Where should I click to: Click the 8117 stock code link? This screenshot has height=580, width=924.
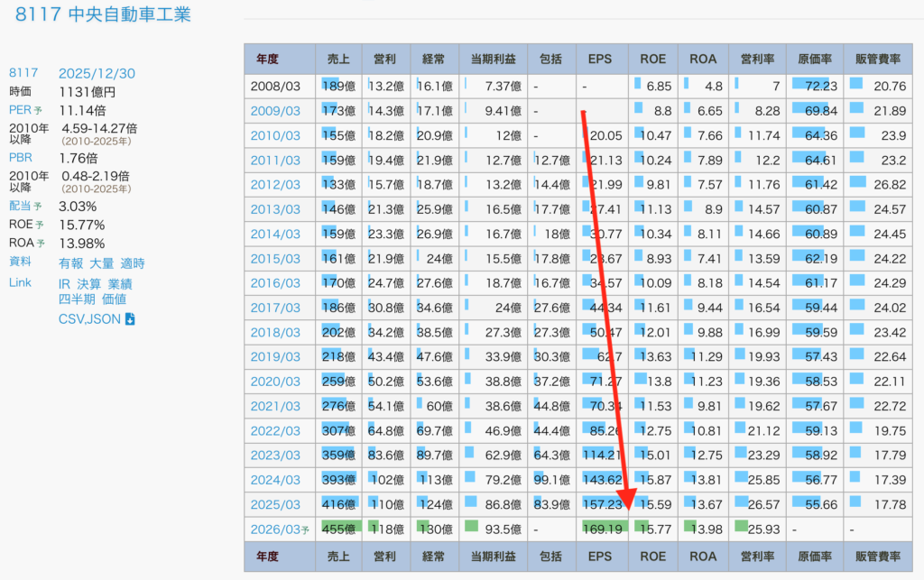(x=23, y=73)
